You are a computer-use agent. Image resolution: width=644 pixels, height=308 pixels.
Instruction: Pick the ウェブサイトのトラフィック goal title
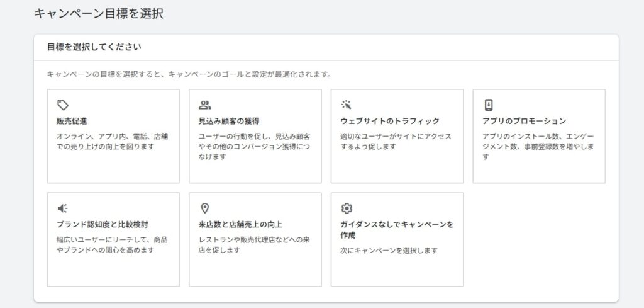[390, 121]
